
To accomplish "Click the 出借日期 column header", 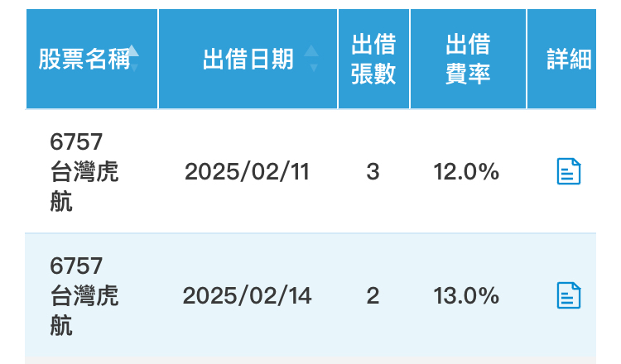I will pyautogui.click(x=248, y=60).
